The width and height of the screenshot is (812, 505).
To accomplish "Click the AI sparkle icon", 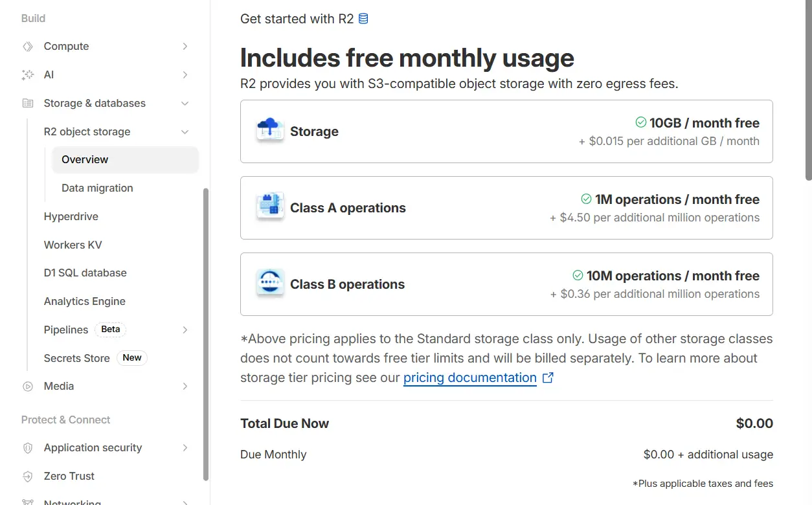I will coord(27,75).
